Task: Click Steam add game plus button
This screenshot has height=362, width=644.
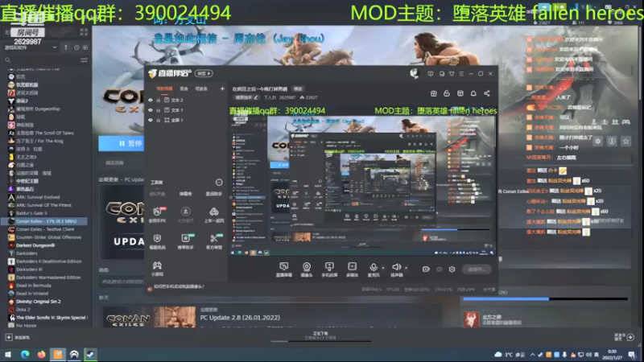Action: pyautogui.click(x=9, y=337)
